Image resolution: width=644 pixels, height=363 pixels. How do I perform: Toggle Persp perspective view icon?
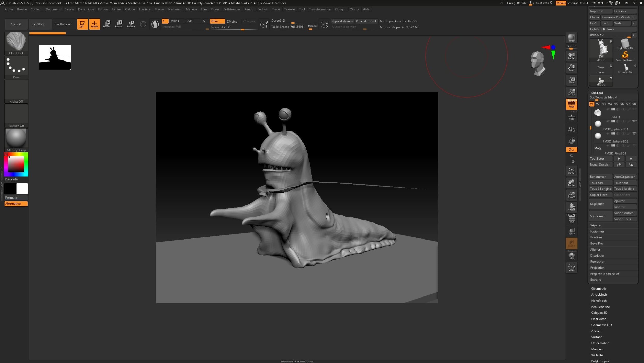(571, 104)
